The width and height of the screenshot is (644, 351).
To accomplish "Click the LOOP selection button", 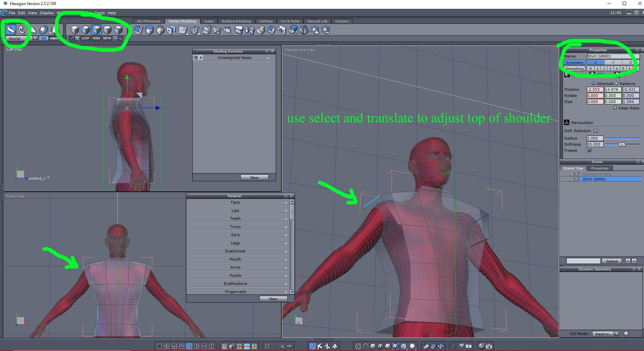I will point(85,38).
